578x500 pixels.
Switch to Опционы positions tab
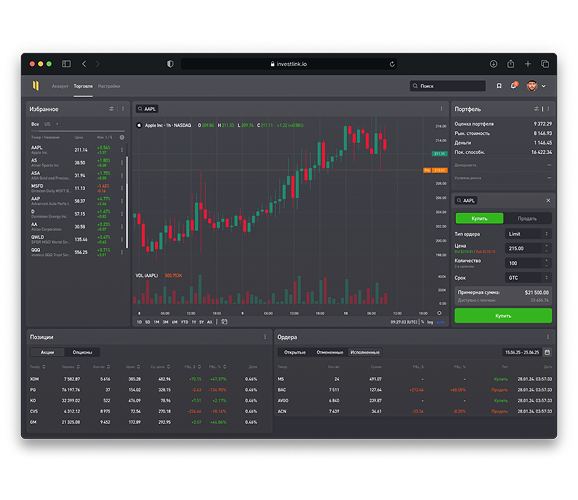[x=82, y=352]
